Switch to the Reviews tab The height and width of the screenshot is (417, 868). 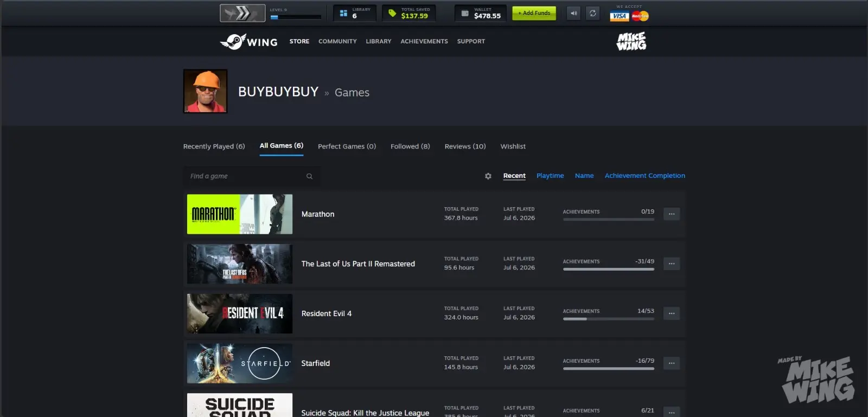coord(465,146)
